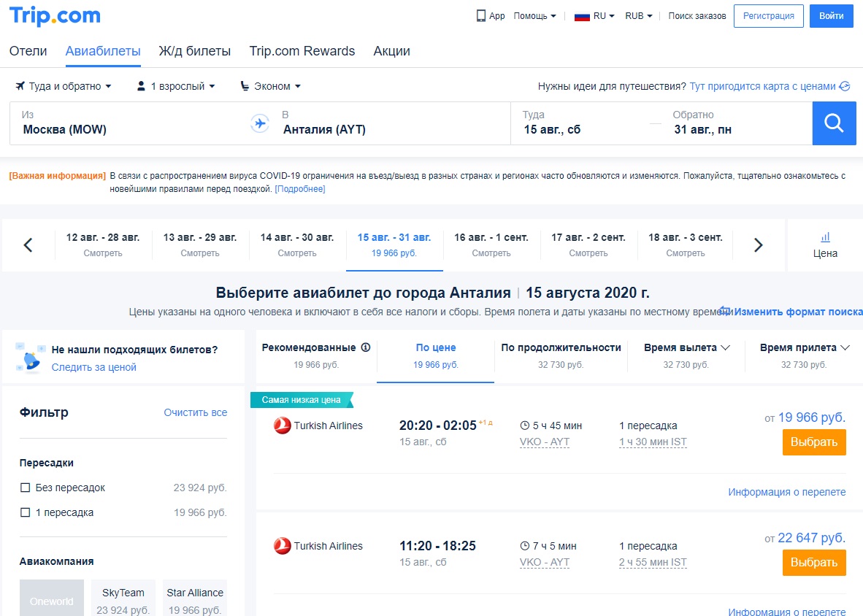
Task: Select the SkyTeam alliance filter
Action: click(x=123, y=598)
